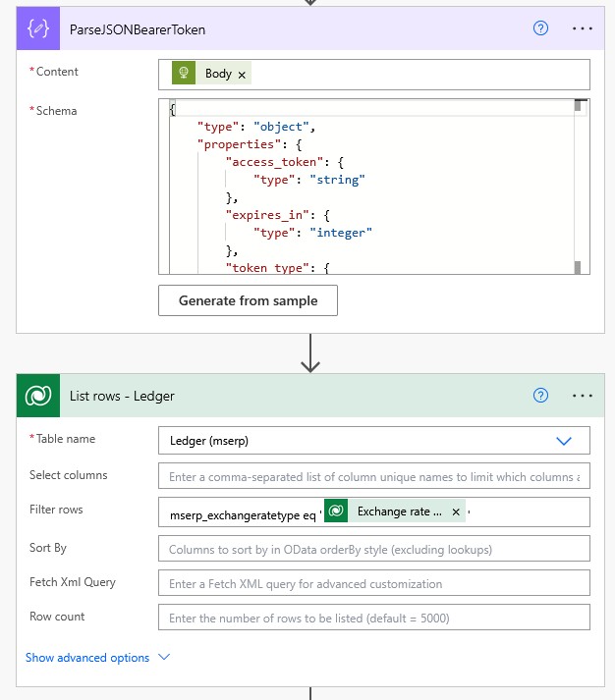615x700 pixels.
Task: Click the Sort By field
Action: click(x=374, y=548)
